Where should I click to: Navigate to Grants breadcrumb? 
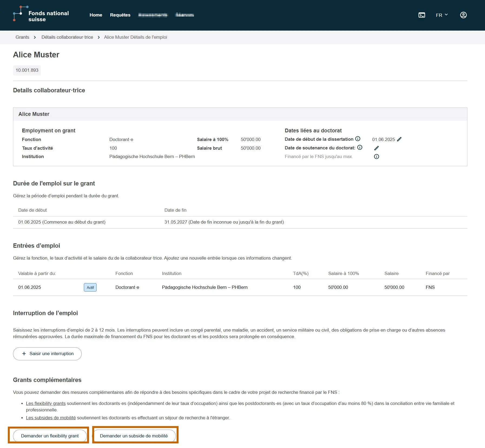(x=22, y=37)
